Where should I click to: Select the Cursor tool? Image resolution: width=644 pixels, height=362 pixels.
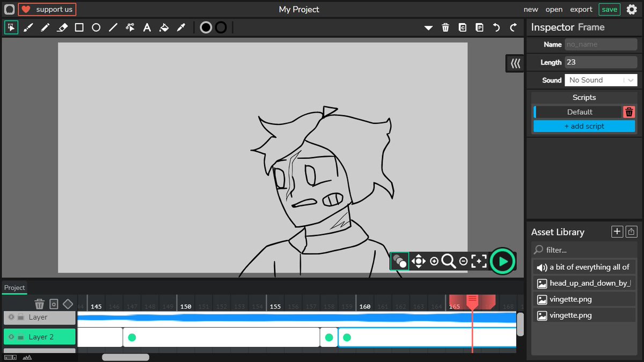[11, 27]
